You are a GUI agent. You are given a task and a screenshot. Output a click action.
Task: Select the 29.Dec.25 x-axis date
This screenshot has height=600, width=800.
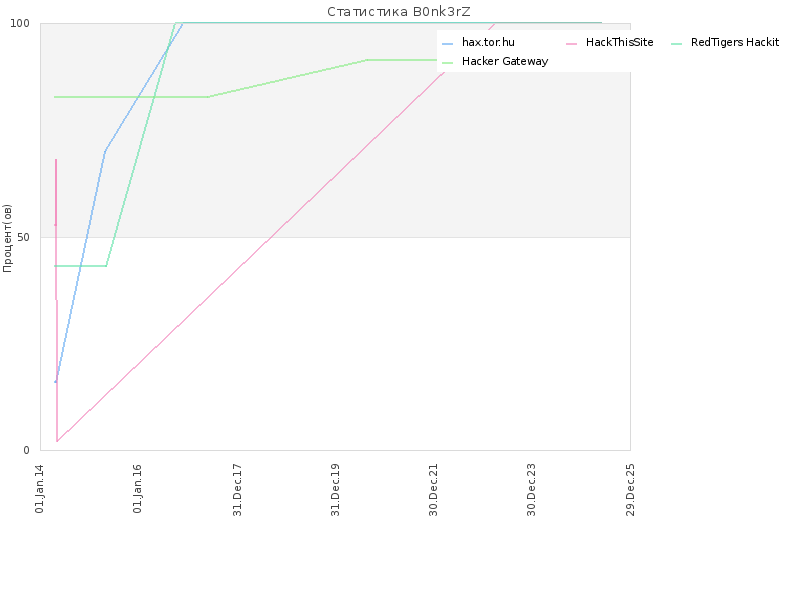pyautogui.click(x=630, y=489)
